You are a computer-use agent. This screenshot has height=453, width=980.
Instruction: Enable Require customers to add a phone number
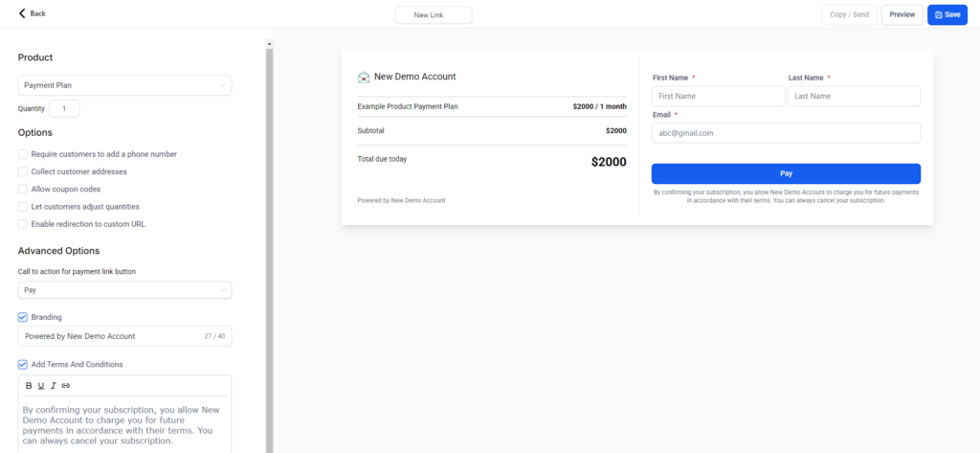click(23, 154)
